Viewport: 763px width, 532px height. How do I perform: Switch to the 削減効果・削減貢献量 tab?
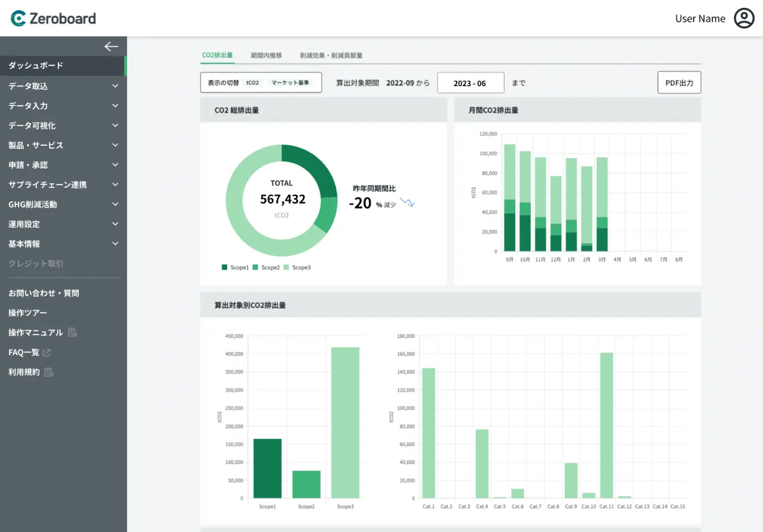tap(331, 55)
